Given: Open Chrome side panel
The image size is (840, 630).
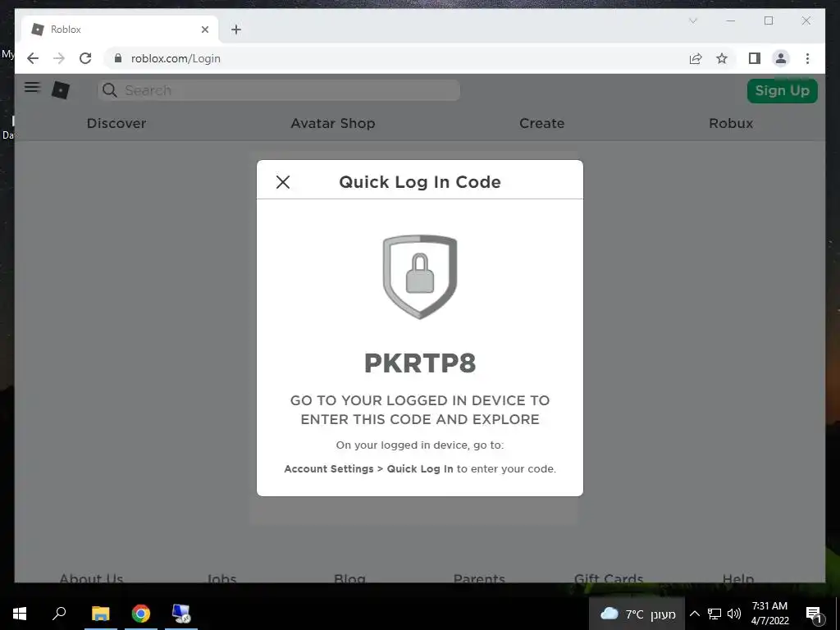Looking at the screenshot, I should coord(755,58).
